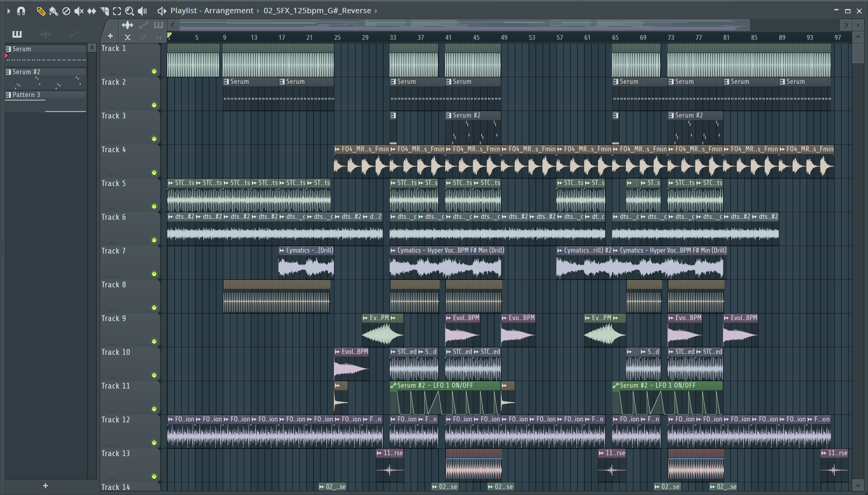Viewport: 868px width, 495px height.
Task: Click the Track 14 header
Action: point(130,487)
